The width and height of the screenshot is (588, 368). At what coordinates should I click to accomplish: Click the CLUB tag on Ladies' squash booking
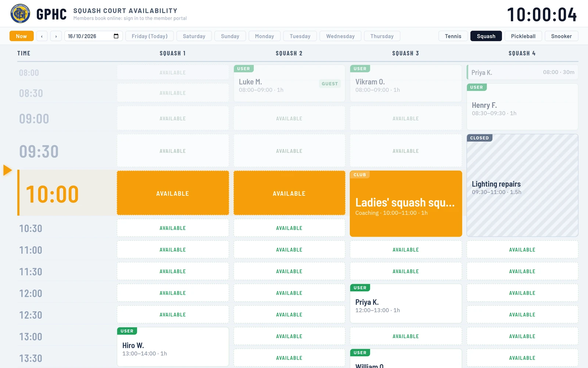pos(360,175)
